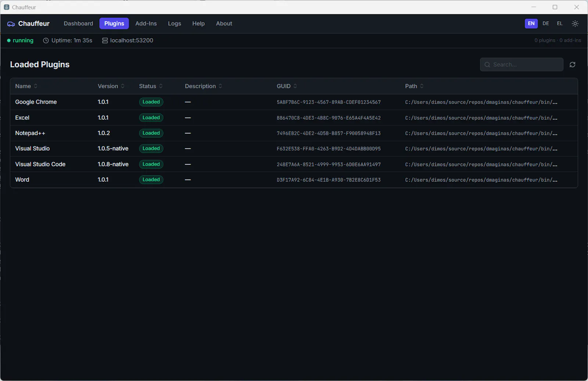
Task: Select the Word plugin name
Action: point(22,180)
